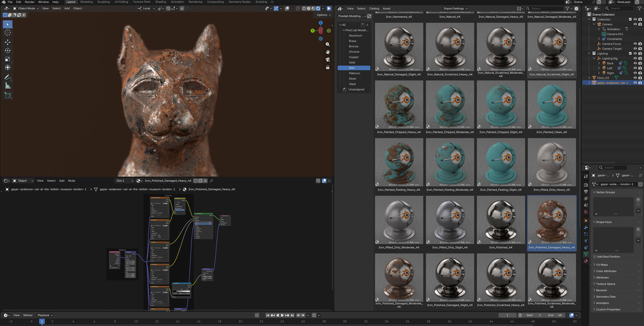Image resolution: width=644 pixels, height=326 pixels.
Task: Select the Cursor tool in viewport toolbar
Action: pyautogui.click(x=7, y=33)
